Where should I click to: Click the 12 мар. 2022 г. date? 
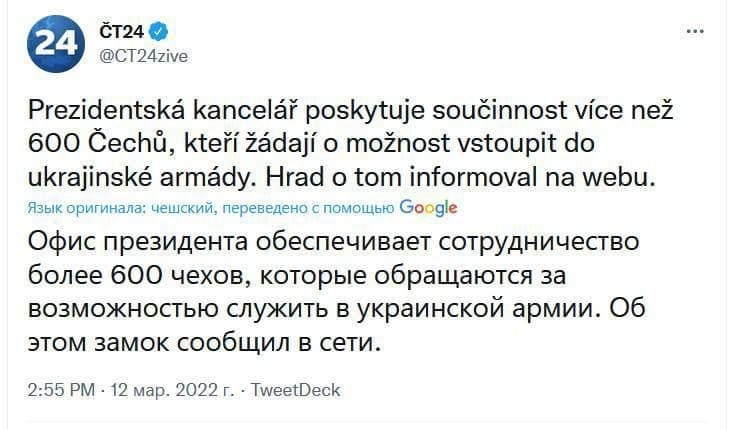tap(172, 390)
